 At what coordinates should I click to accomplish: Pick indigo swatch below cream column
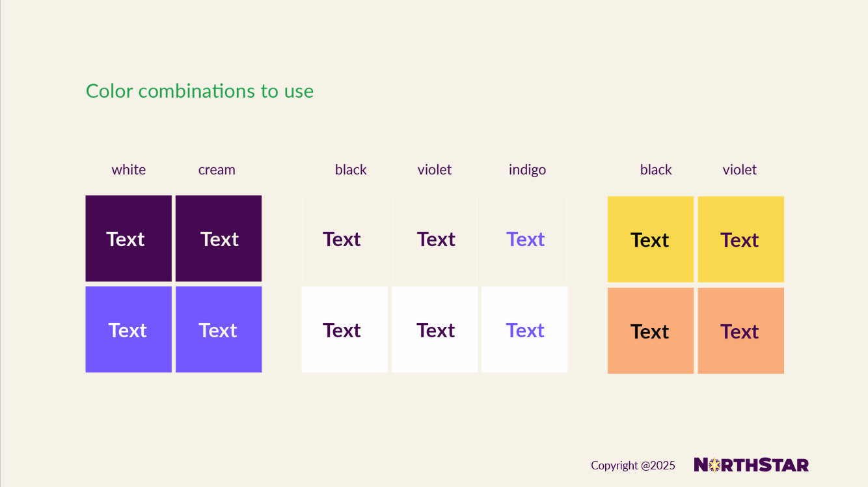coord(219,329)
